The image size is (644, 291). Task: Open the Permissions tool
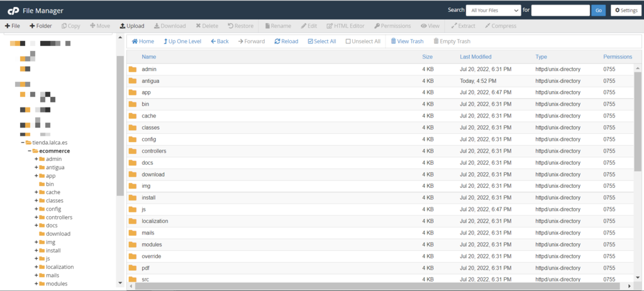[x=392, y=26]
